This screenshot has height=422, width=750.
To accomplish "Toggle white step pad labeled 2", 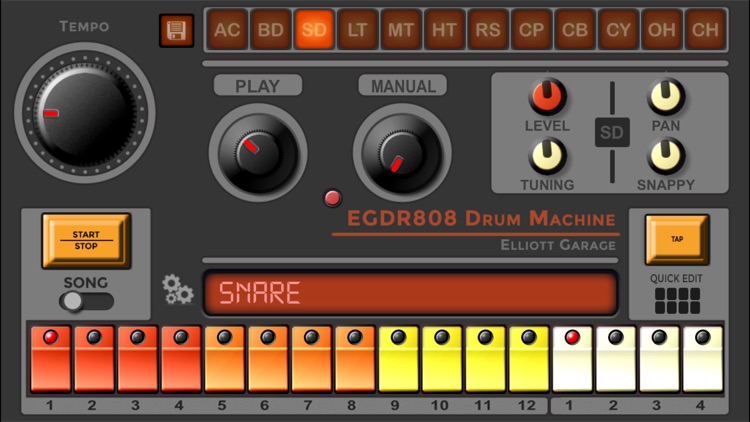I will pyautogui.click(x=616, y=359).
